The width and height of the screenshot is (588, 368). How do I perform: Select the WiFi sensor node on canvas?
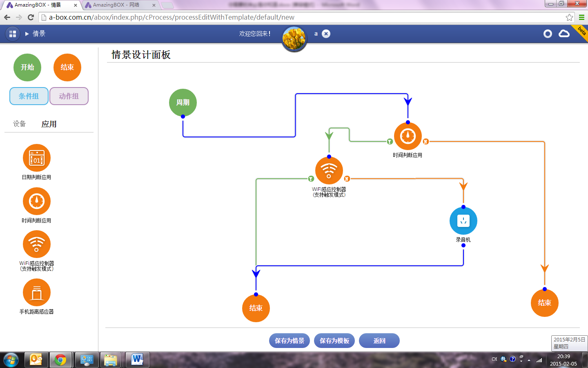329,171
